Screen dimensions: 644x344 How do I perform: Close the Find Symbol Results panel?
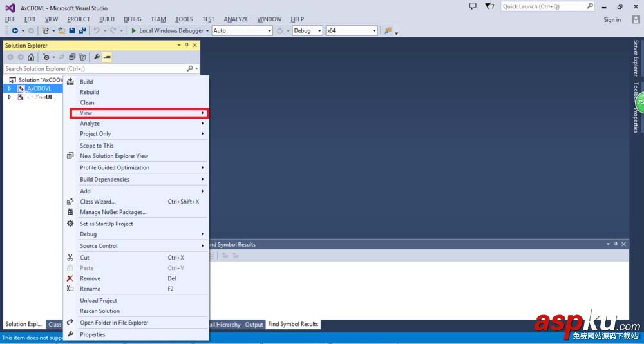624,244
